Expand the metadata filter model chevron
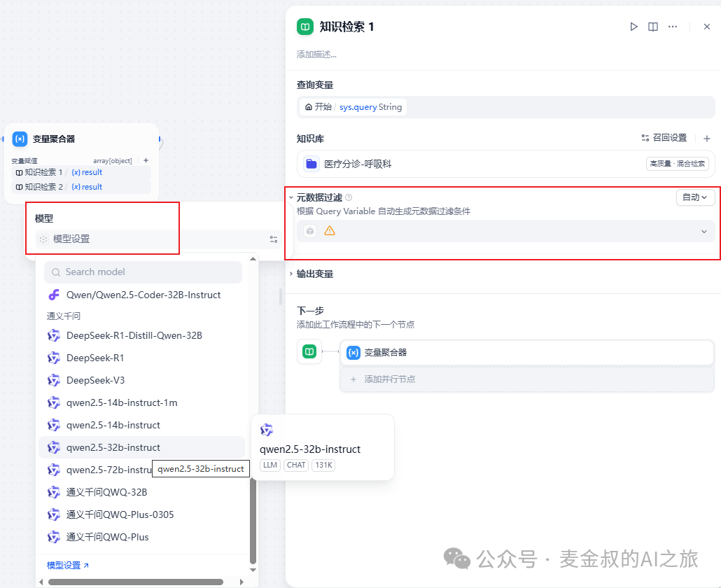 [x=704, y=231]
